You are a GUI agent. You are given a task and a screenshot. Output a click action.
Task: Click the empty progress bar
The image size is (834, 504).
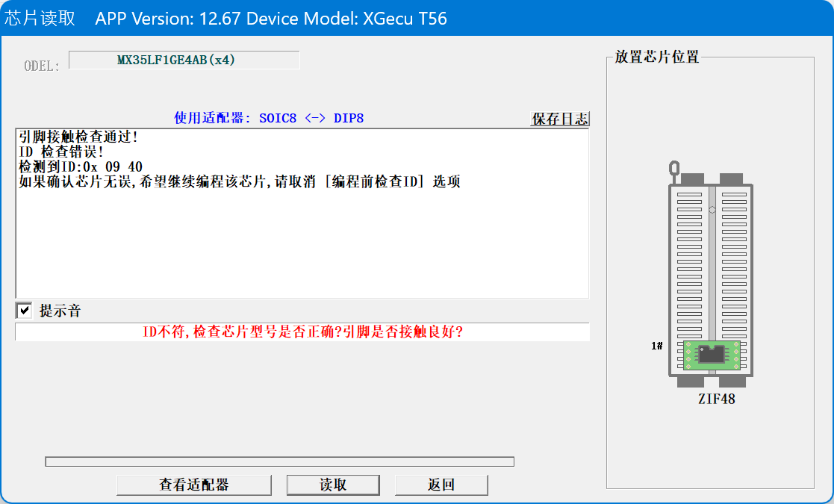tap(279, 461)
